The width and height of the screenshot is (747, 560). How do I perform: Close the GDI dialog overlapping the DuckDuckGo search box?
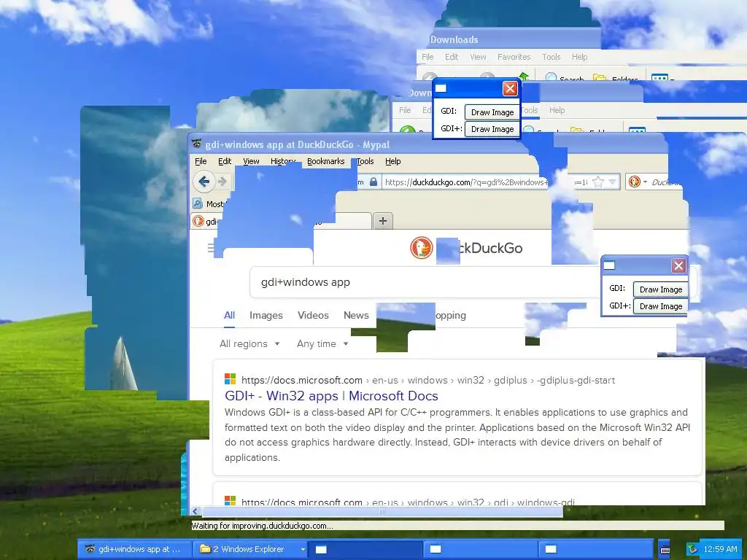[679, 265]
